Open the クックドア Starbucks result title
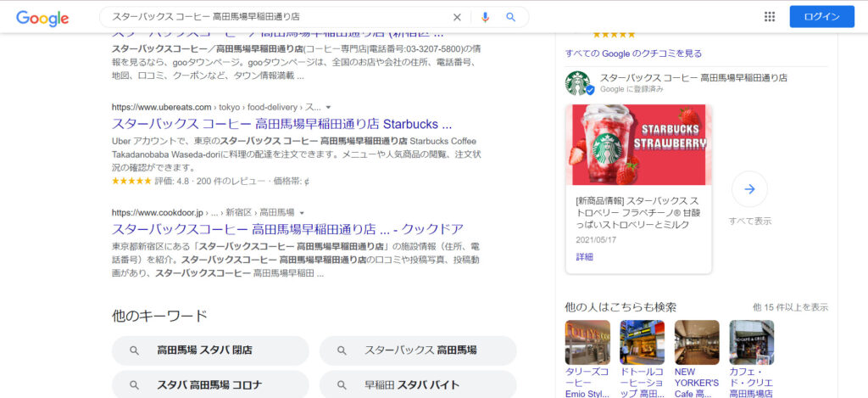Image resolution: width=868 pixels, height=398 pixels. [287, 229]
